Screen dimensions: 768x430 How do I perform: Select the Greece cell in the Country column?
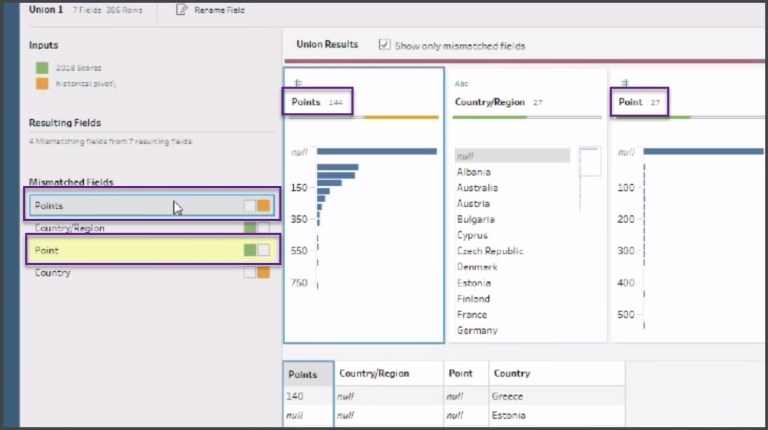(510, 396)
